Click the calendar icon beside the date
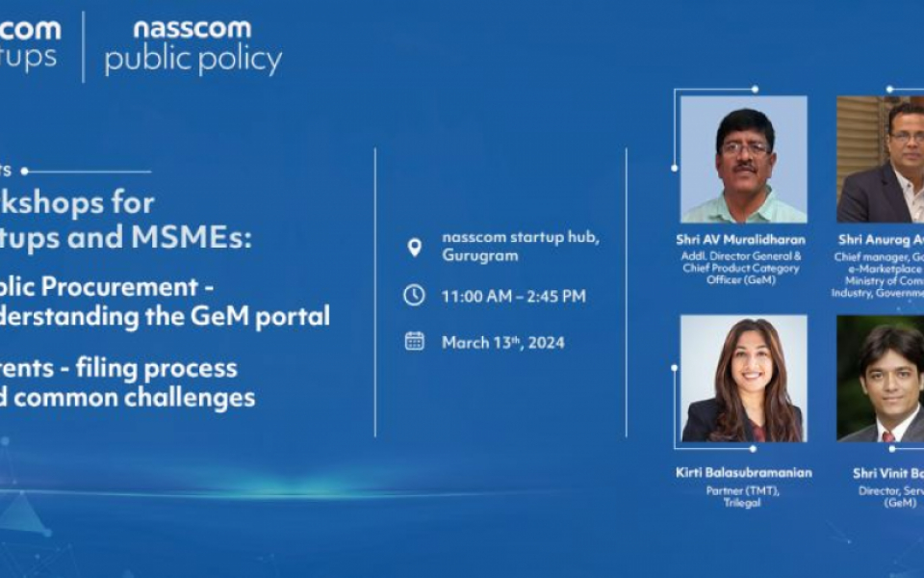 (x=414, y=341)
